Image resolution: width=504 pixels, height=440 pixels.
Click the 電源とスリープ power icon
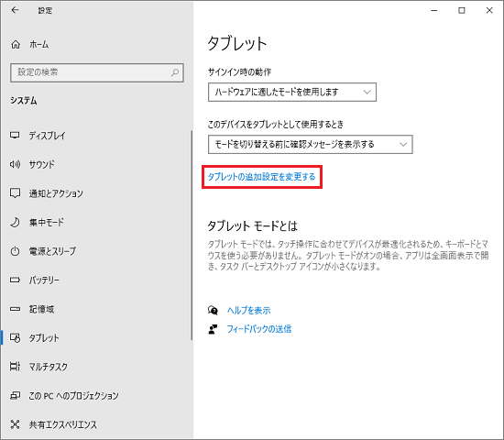click(15, 251)
